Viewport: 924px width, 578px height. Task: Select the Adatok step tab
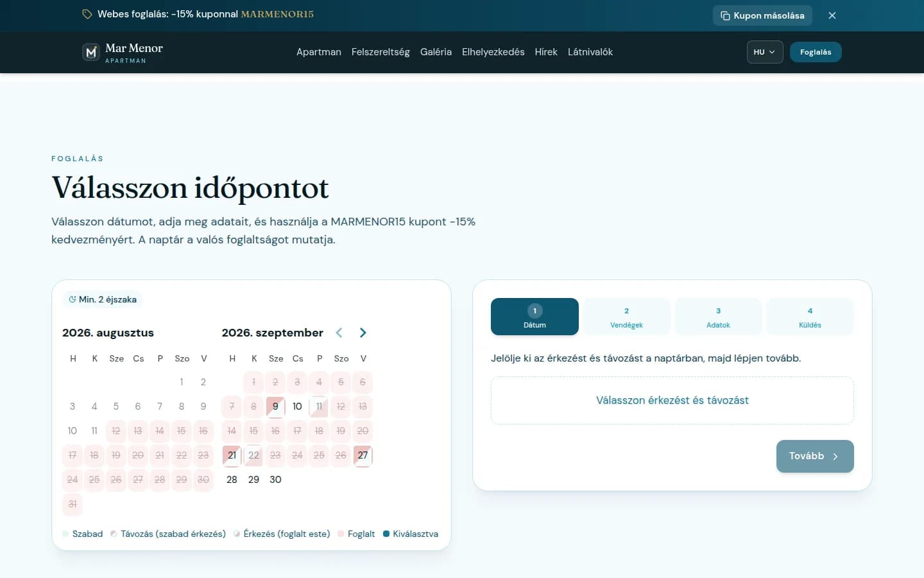[718, 317]
